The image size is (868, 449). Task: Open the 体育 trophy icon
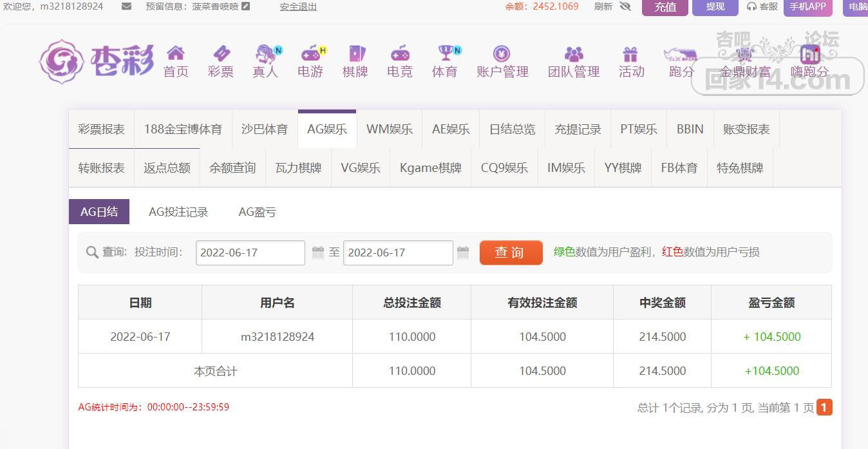click(x=445, y=53)
